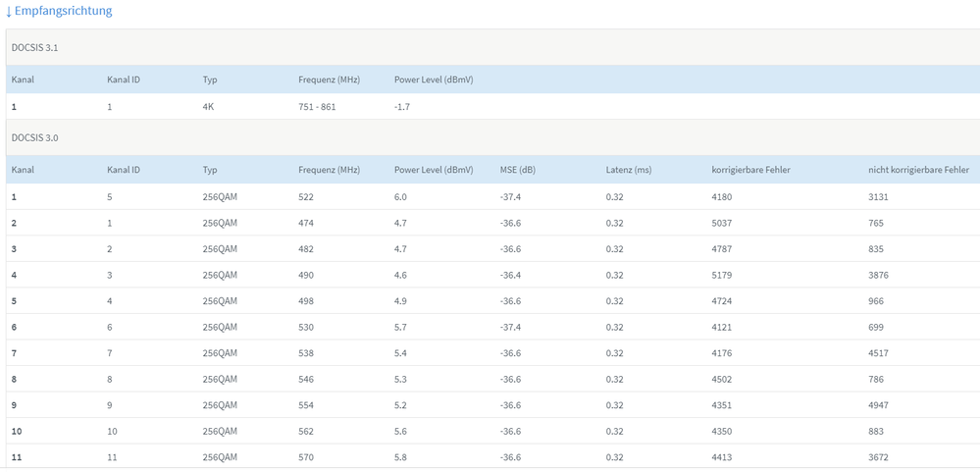Select the 751 - 861 frequency cell
The width and height of the screenshot is (980, 472).
(317, 107)
